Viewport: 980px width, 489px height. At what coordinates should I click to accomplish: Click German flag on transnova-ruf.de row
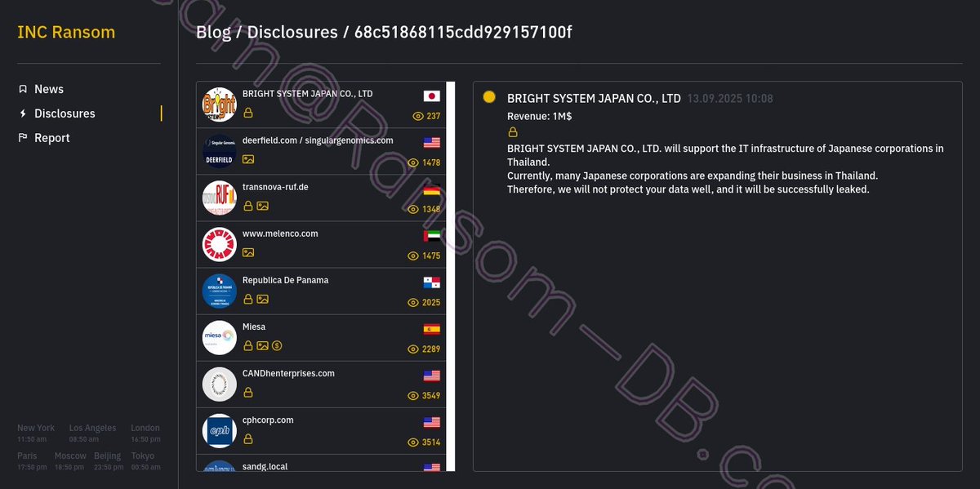431,189
